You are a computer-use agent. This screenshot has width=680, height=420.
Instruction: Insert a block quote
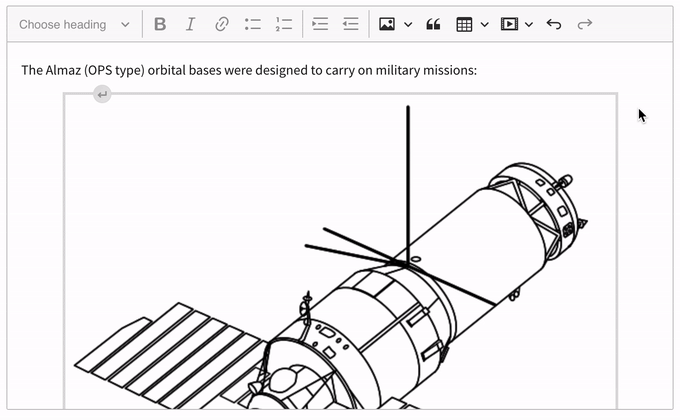tap(433, 24)
